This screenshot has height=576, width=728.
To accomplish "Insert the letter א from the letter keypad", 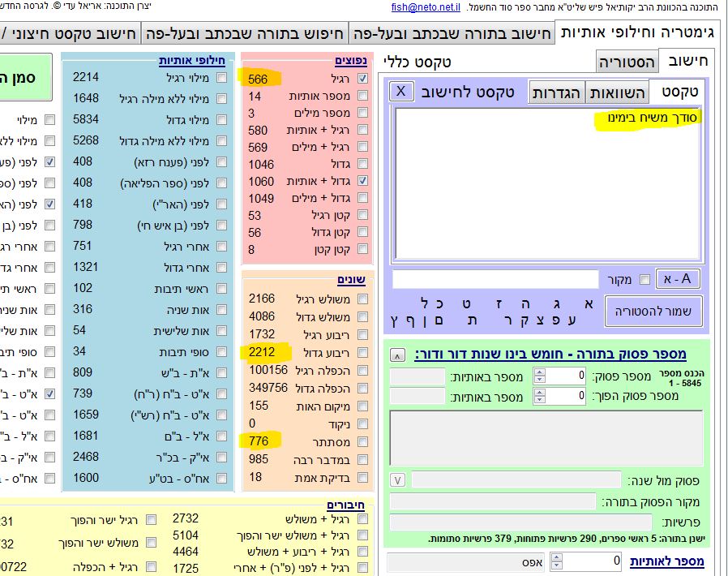I will click(x=589, y=303).
